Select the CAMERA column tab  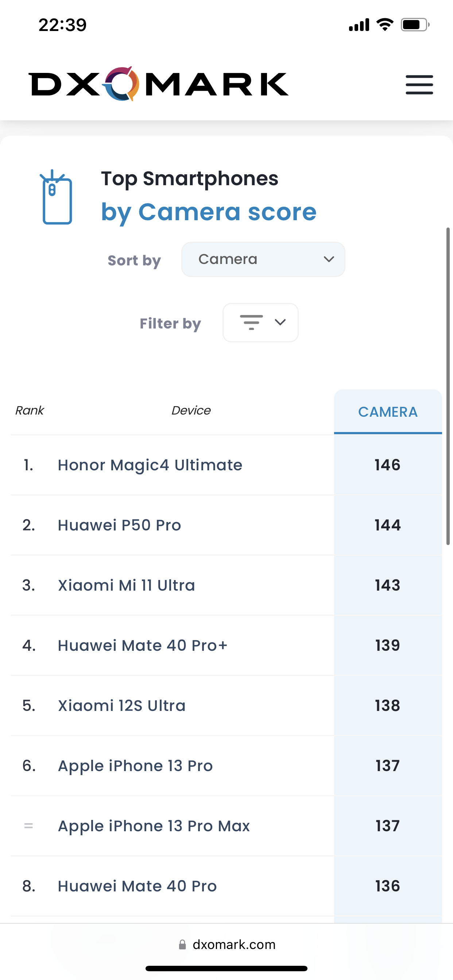(387, 412)
